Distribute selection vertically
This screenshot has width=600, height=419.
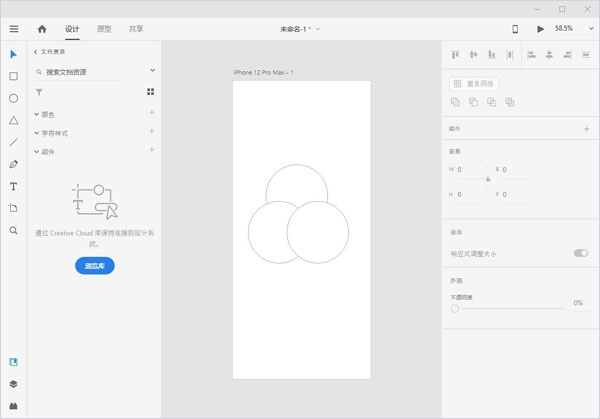point(510,55)
